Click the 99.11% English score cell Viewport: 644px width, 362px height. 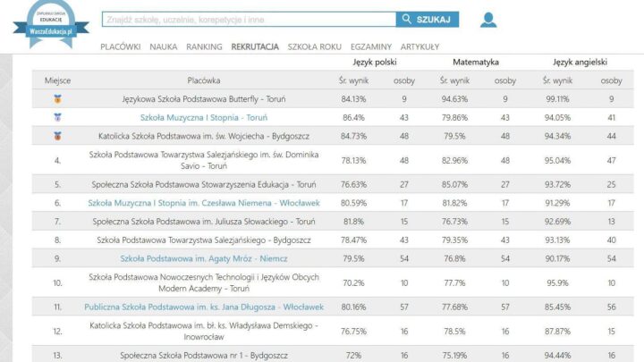(557, 99)
